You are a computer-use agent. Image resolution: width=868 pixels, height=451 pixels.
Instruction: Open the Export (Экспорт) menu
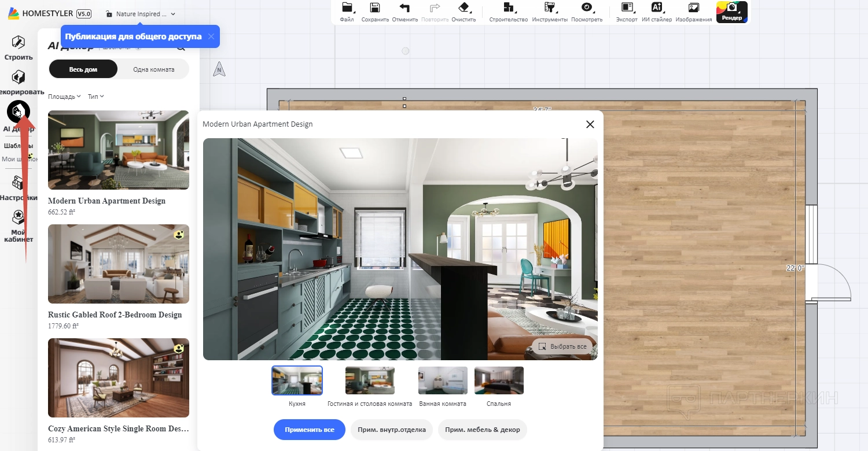626,8
